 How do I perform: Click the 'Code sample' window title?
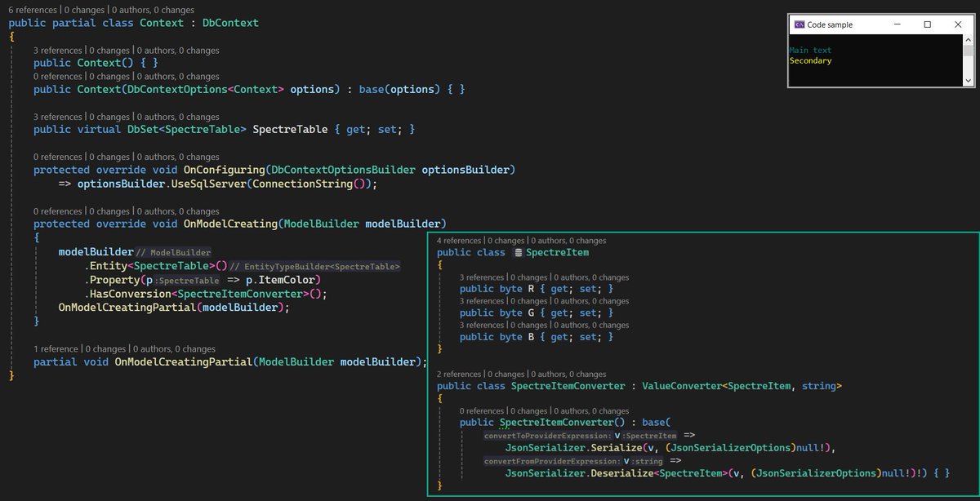[x=830, y=24]
